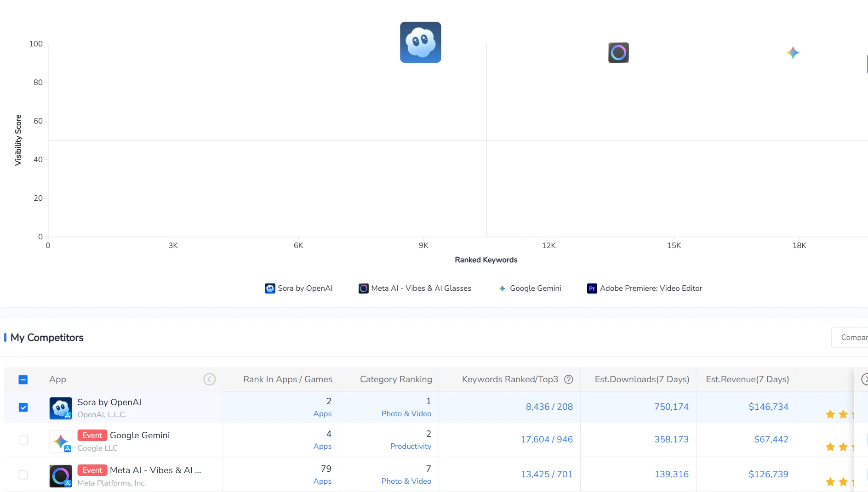Image resolution: width=868 pixels, height=492 pixels.
Task: Check the Google Gemini row checkbox
Action: [x=23, y=440]
